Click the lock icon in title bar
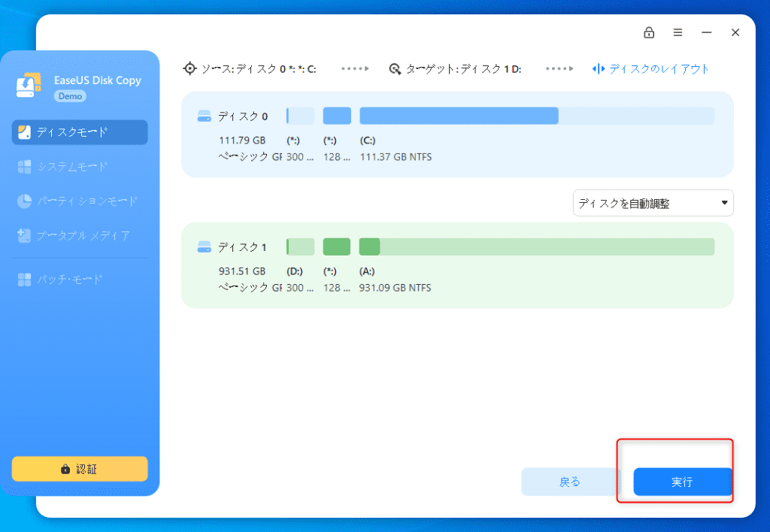This screenshot has height=532, width=770. click(648, 32)
